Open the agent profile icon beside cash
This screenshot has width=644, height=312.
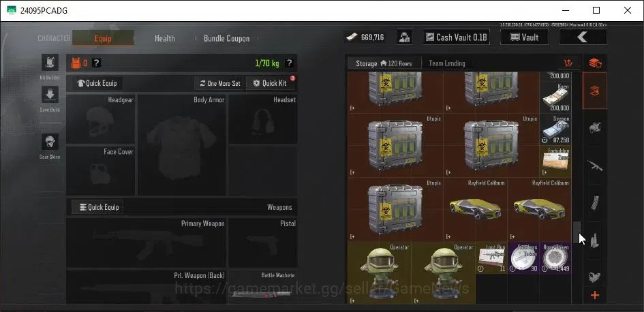pos(405,37)
